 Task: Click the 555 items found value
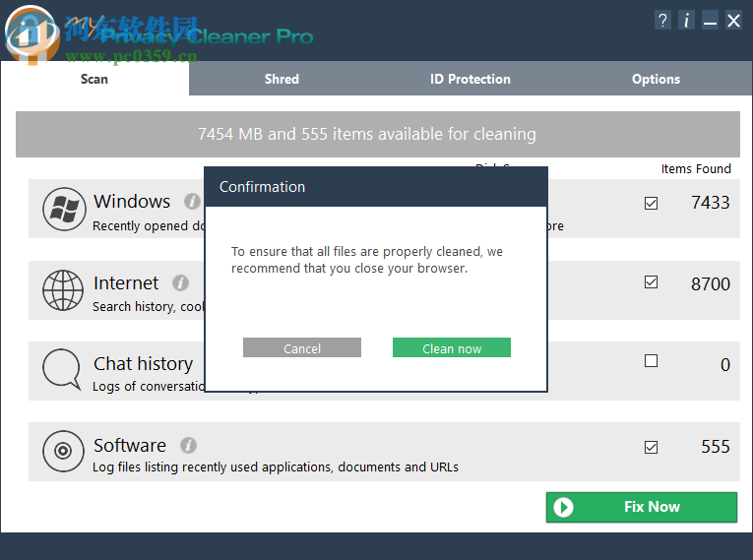716,447
